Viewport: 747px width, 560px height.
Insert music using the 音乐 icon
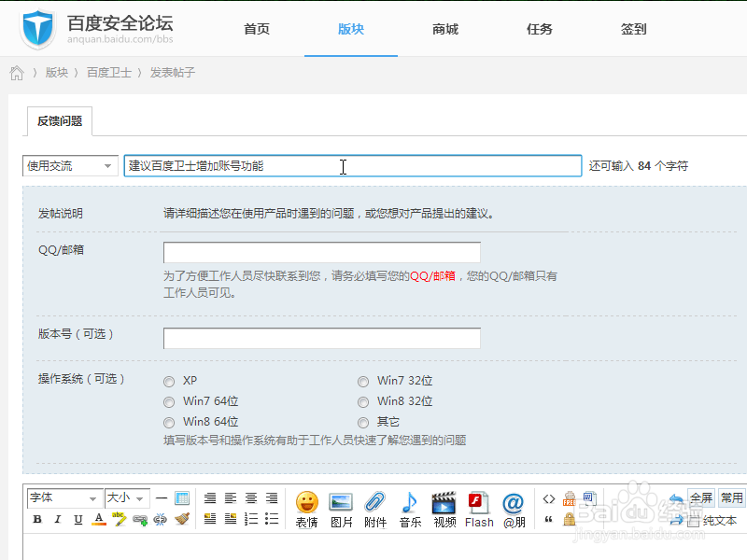(x=409, y=504)
